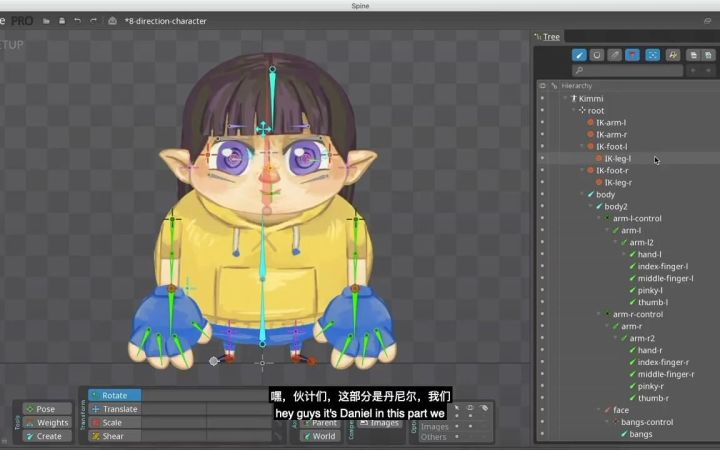Collapse the arm-r-control node
This screenshot has height=450, width=720.
click(598, 314)
